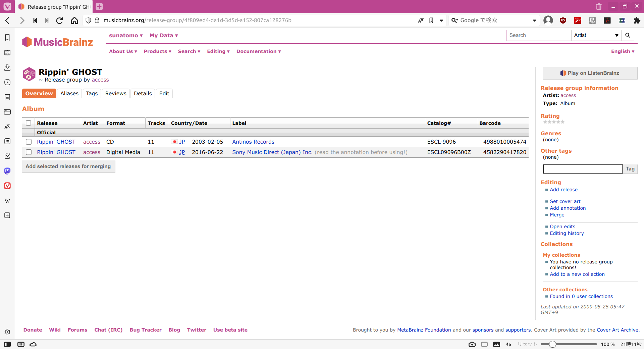Open Sony Music Direct (Japan) Inc. link
644x349 pixels.
coord(272,152)
